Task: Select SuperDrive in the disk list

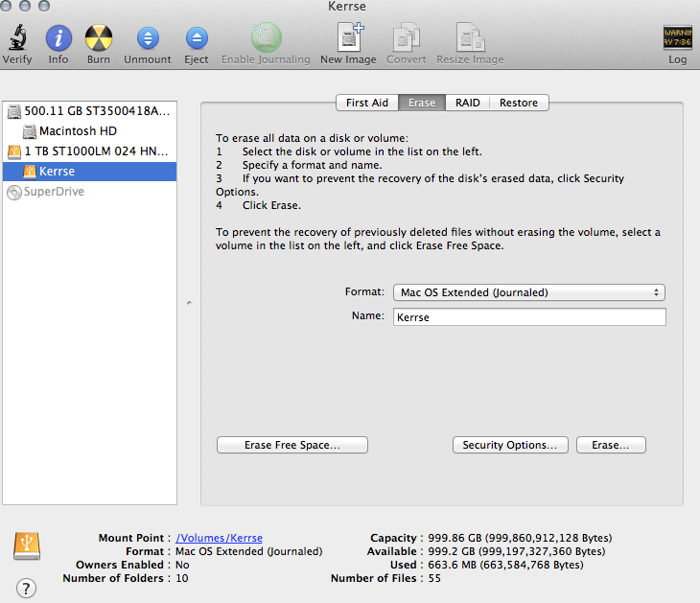Action: 89,192
